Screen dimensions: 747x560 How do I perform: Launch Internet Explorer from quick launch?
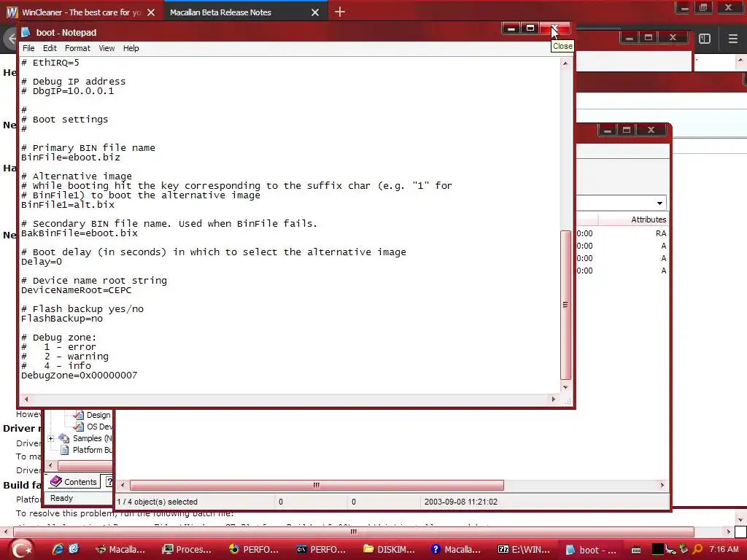(x=58, y=549)
